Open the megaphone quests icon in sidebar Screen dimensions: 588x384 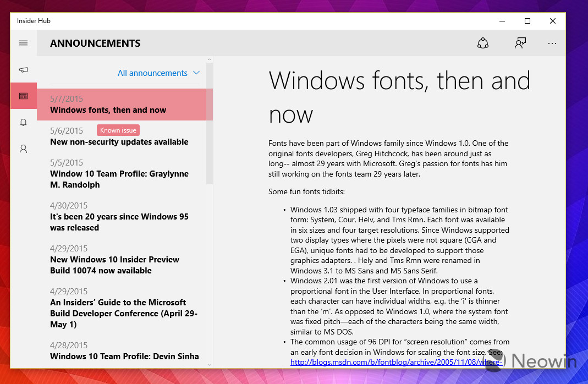23,70
